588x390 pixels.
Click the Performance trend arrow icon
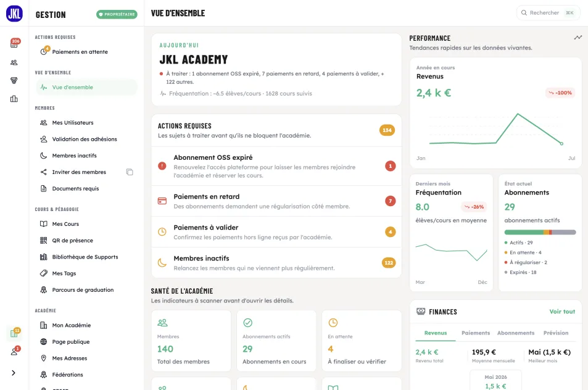point(578,38)
